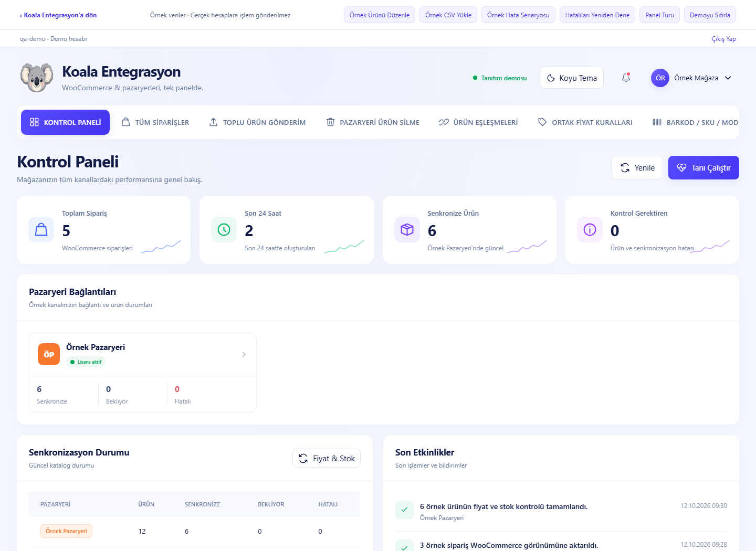
Task: Go to Pazaryeri Ürün Silme tab
Action: tap(373, 122)
